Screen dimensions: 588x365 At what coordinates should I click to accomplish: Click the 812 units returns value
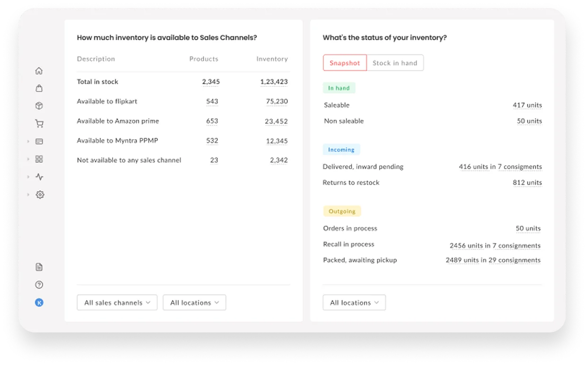pyautogui.click(x=527, y=183)
